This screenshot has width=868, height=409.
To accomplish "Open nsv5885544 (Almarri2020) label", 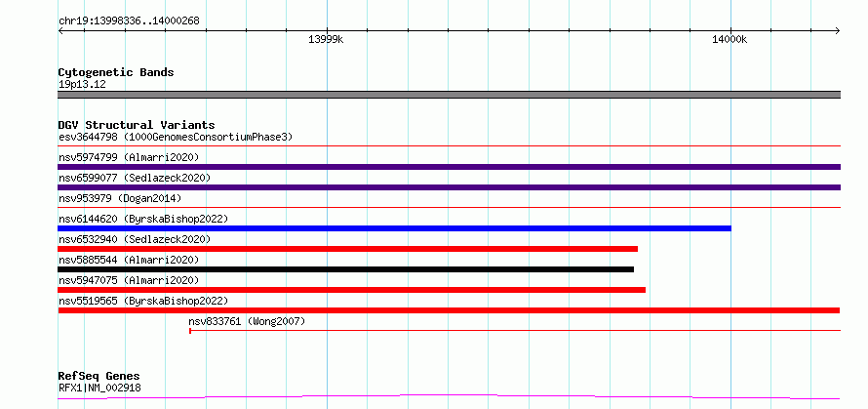I will point(129,260).
